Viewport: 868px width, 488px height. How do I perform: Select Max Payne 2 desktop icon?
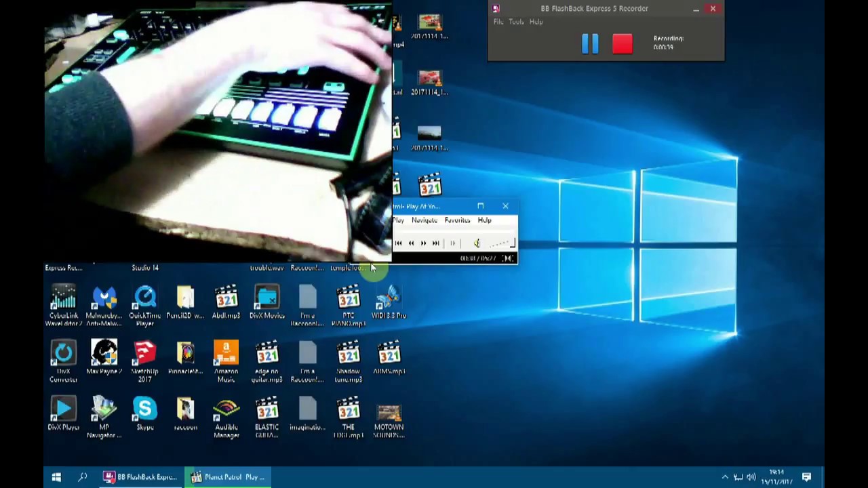pos(104,358)
